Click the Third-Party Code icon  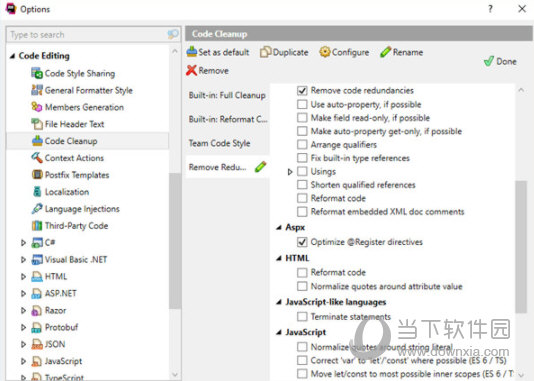pos(37,225)
